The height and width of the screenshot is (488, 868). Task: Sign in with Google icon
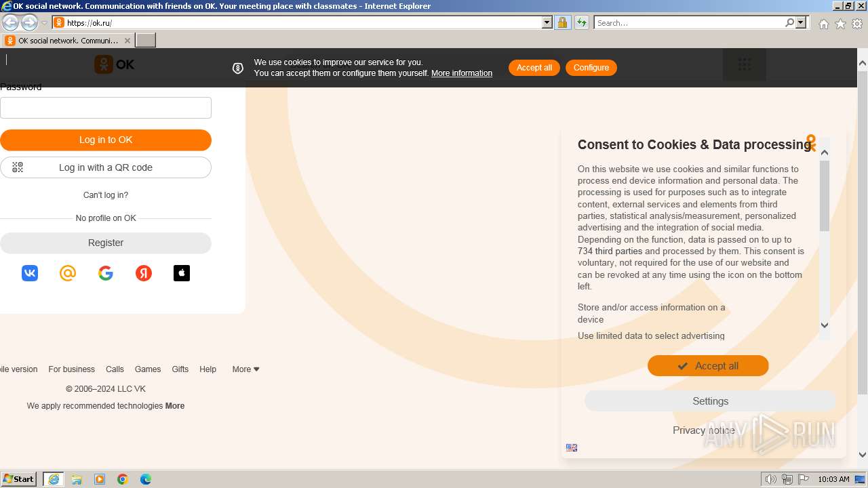point(106,273)
